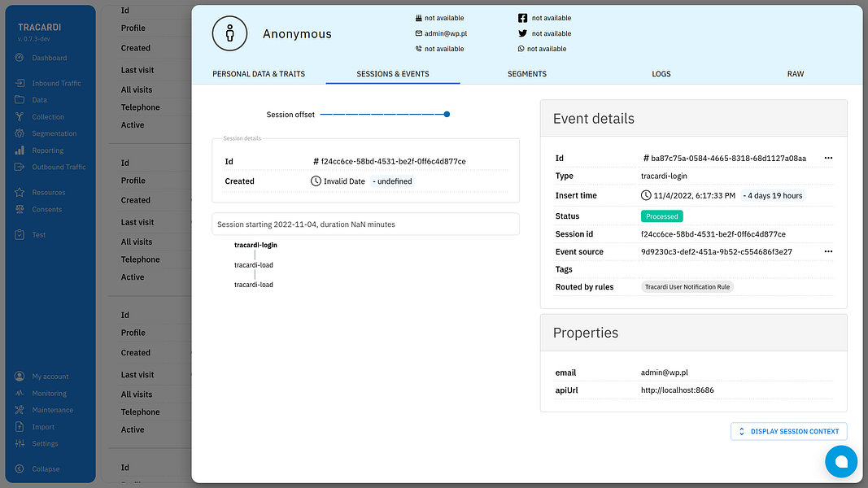Click the '4 days 19 hours' time badge

[x=773, y=195]
